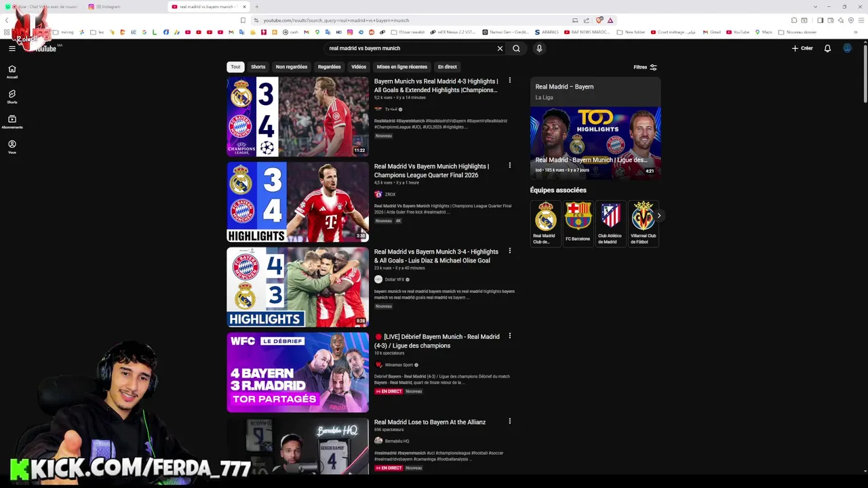Open the browser extensions puzzle icon
The image size is (868, 488).
tap(794, 20)
